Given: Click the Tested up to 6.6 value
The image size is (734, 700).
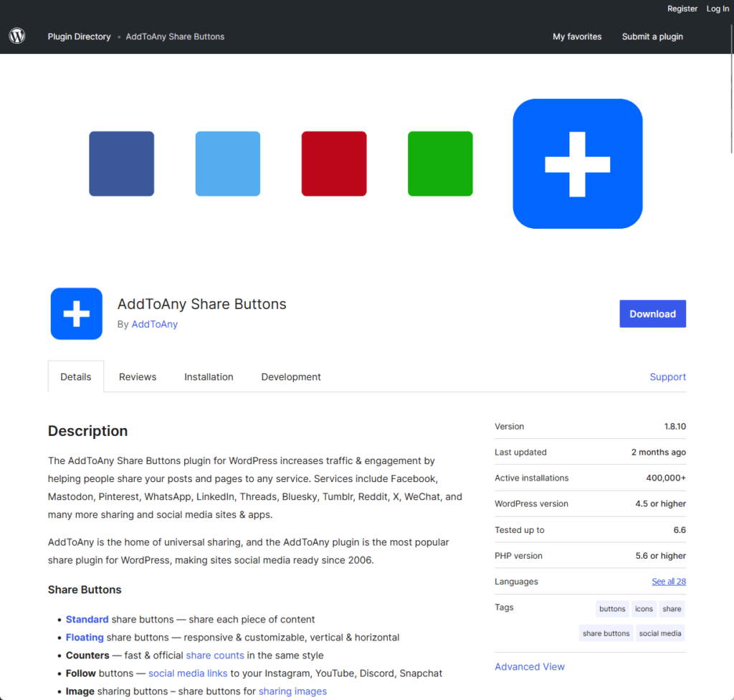Looking at the screenshot, I should [x=680, y=530].
